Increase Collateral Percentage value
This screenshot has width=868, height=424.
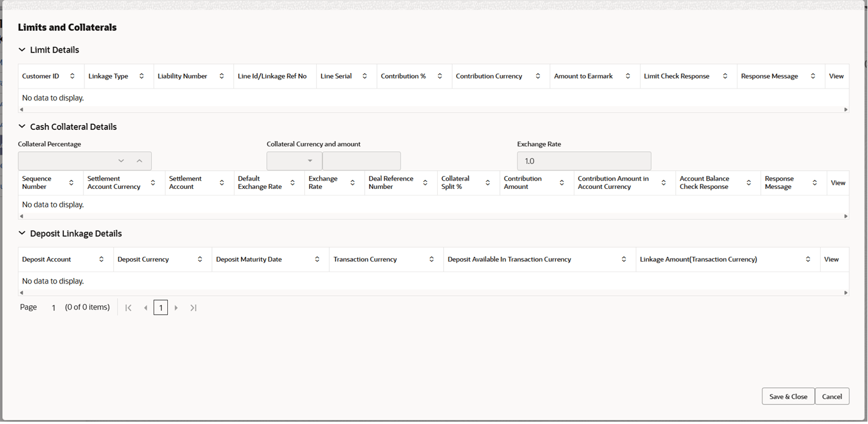coord(139,161)
